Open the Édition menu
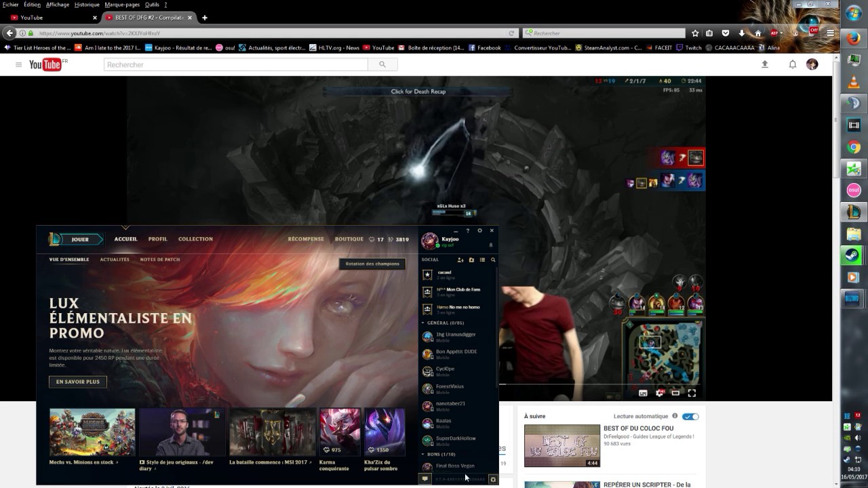This screenshot has height=488, width=868. pyautogui.click(x=32, y=4)
